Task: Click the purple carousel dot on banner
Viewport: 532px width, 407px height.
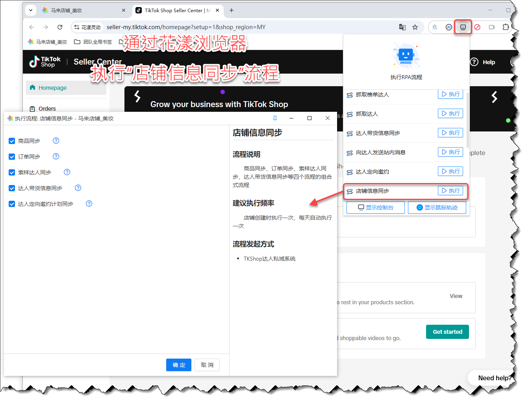Action: pos(222,92)
